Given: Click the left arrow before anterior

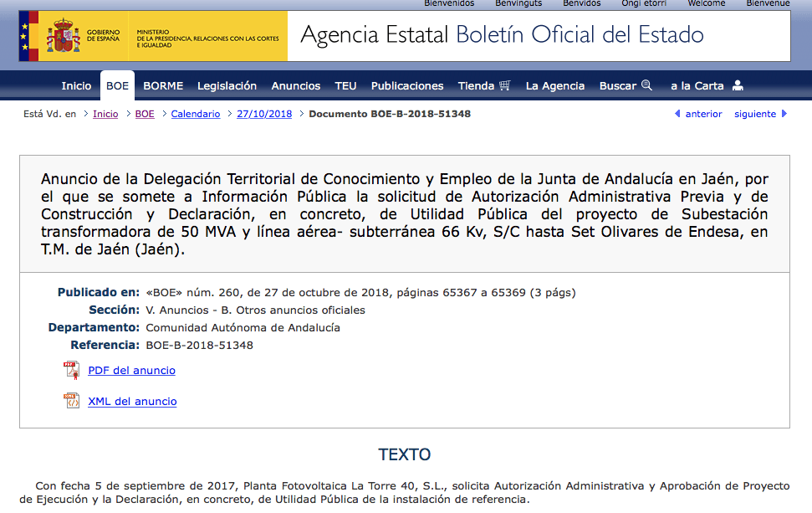Looking at the screenshot, I should 677,114.
